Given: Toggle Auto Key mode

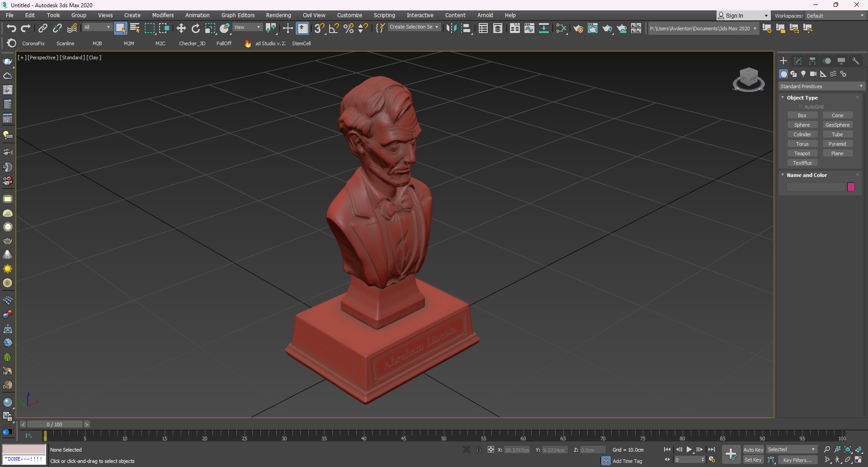Looking at the screenshot, I should pyautogui.click(x=753, y=450).
